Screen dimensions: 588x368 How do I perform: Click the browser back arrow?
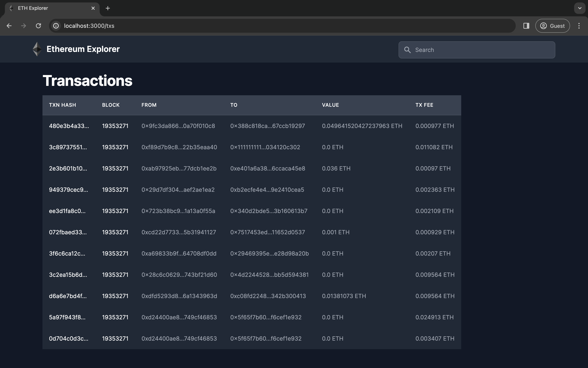(x=9, y=26)
